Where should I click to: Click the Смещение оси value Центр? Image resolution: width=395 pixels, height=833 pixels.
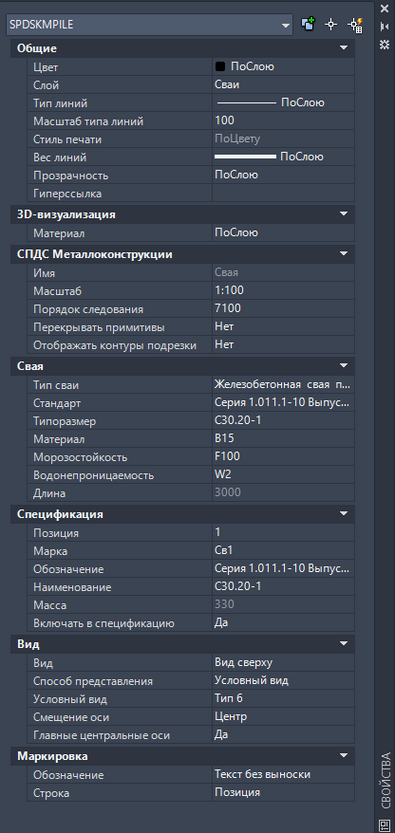(283, 717)
